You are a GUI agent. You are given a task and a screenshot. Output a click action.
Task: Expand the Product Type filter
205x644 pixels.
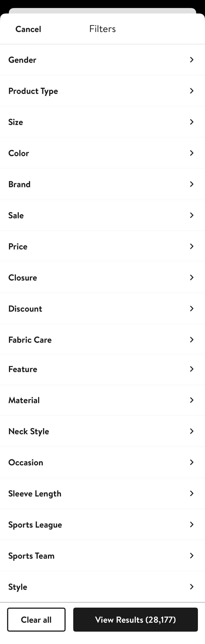[x=192, y=91]
